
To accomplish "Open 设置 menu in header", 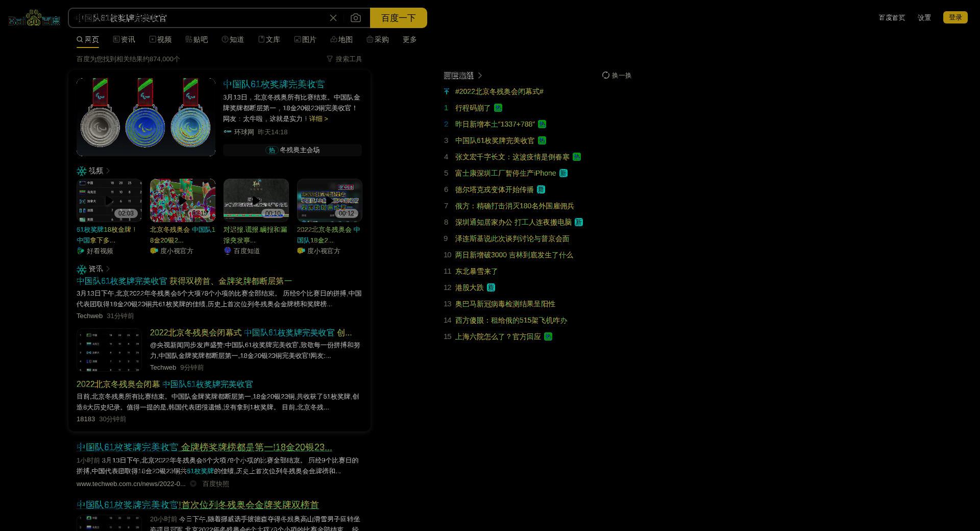I will click(924, 17).
